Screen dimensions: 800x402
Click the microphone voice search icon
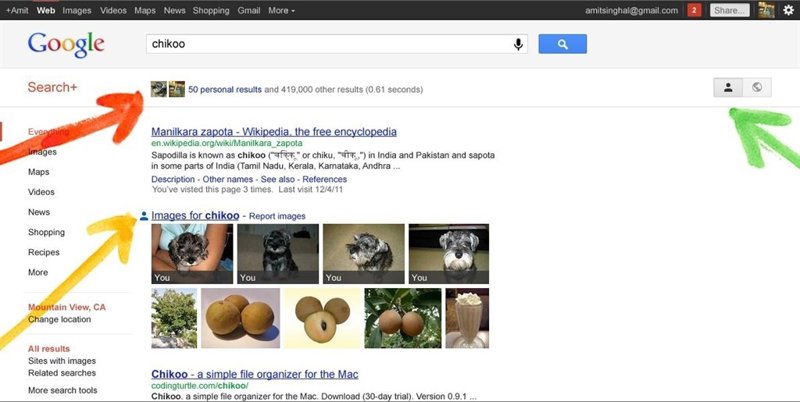coord(518,44)
